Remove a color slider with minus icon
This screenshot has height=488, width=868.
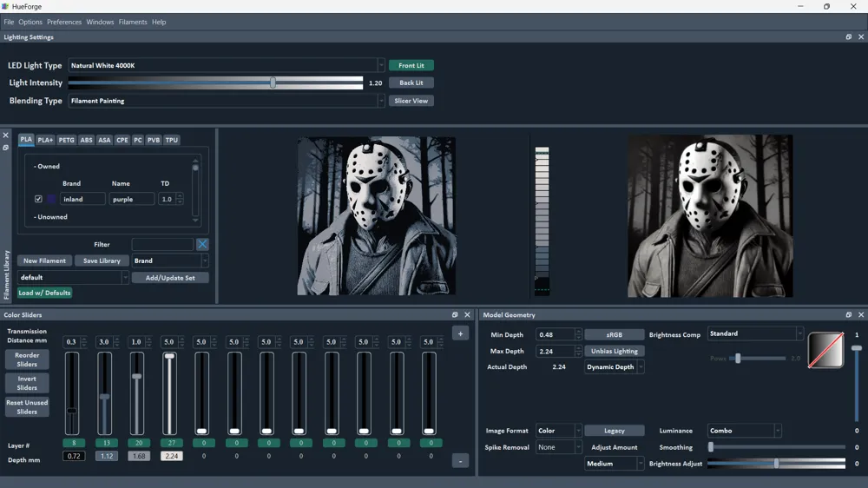[x=461, y=461]
